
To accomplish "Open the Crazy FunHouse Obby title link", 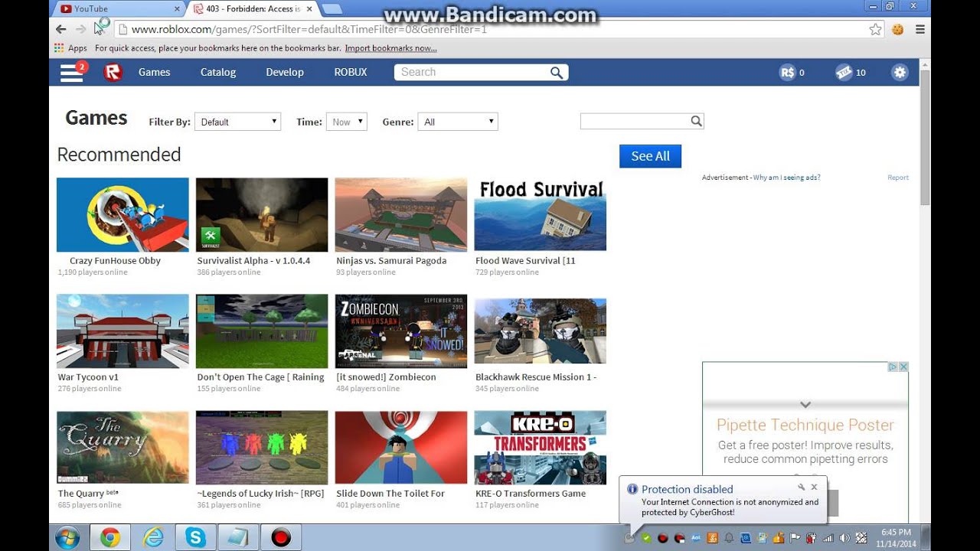I will 115,261.
